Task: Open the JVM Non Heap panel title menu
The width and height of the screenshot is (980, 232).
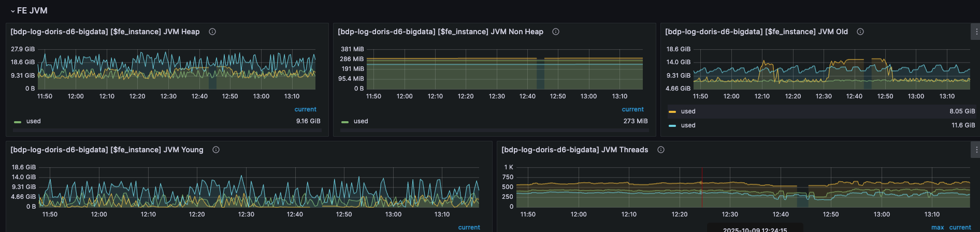Action: [440, 32]
